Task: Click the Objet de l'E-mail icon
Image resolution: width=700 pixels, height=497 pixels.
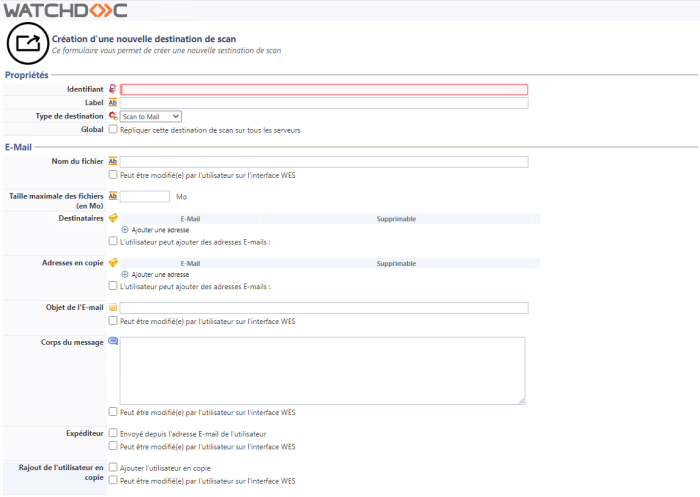Action: point(113,307)
